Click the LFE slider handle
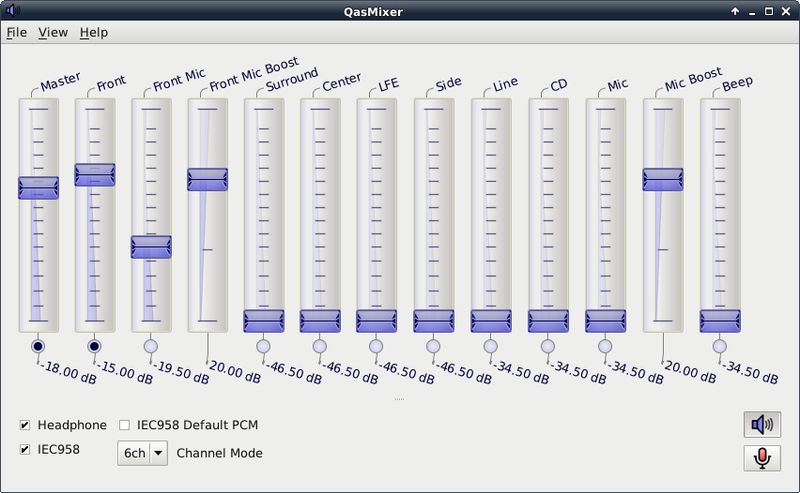Viewport: 800px width, 493px height. pos(377,321)
